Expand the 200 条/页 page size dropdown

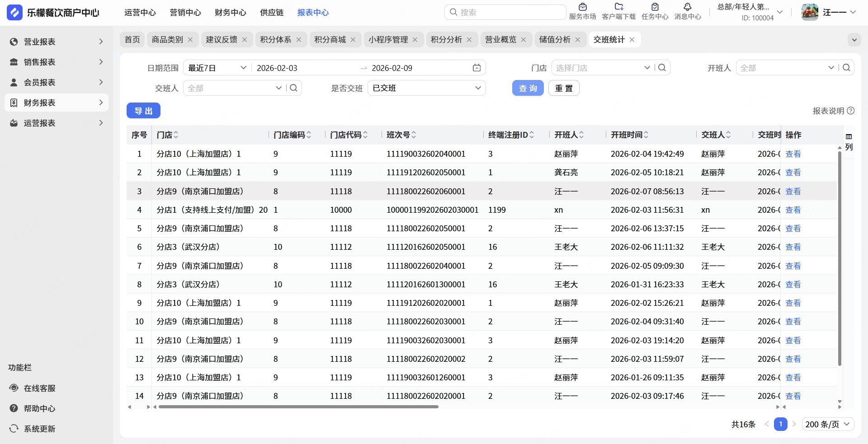[828, 424]
